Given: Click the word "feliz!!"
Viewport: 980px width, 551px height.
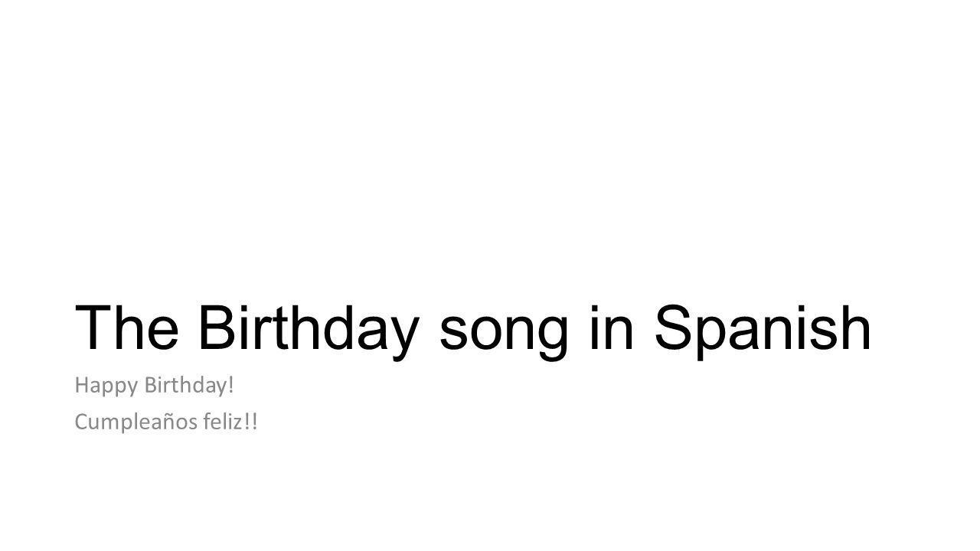Looking at the screenshot, I should [230, 422].
